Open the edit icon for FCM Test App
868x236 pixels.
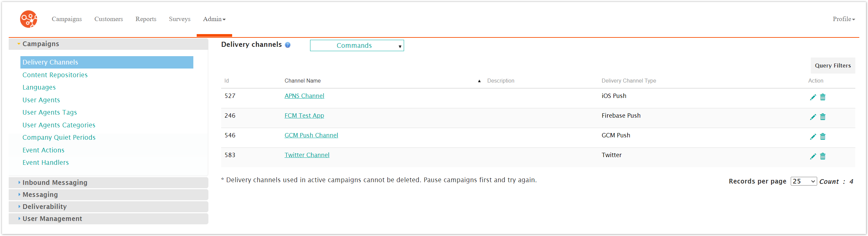click(x=813, y=117)
